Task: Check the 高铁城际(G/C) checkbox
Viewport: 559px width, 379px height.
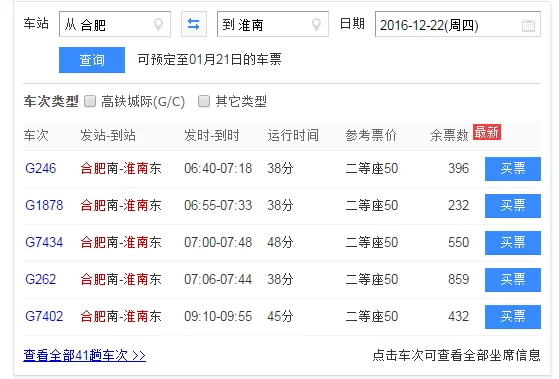Action: (90, 101)
